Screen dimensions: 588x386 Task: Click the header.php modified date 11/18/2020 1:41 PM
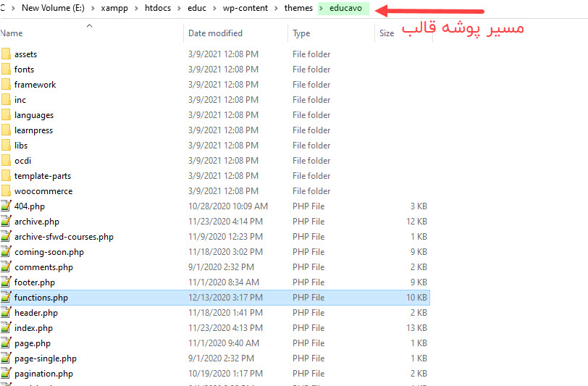[225, 312]
